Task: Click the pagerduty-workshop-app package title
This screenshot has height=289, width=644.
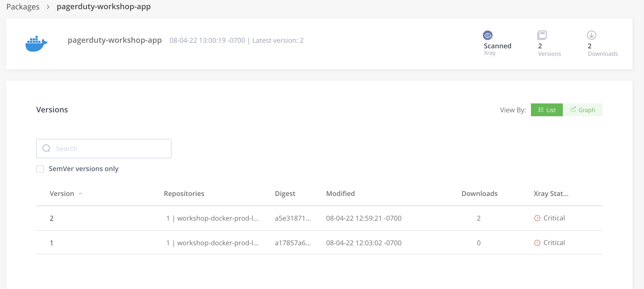Action: (x=114, y=40)
